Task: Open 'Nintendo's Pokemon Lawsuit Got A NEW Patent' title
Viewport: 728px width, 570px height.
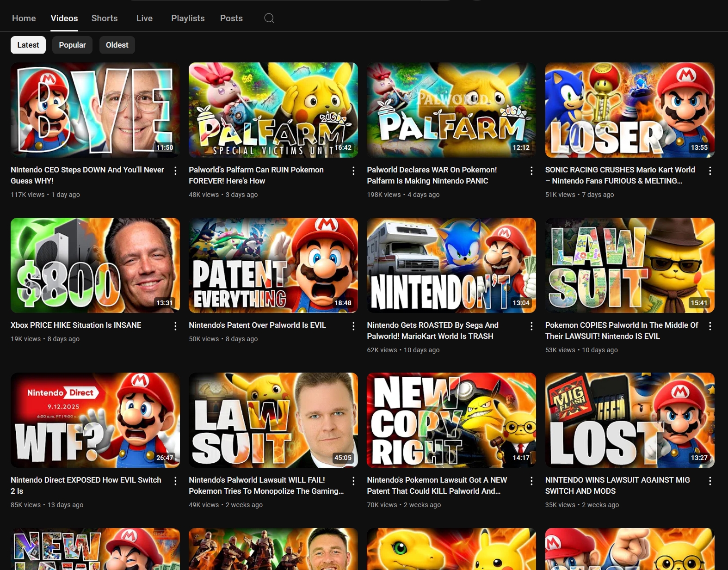Action: [x=437, y=485]
